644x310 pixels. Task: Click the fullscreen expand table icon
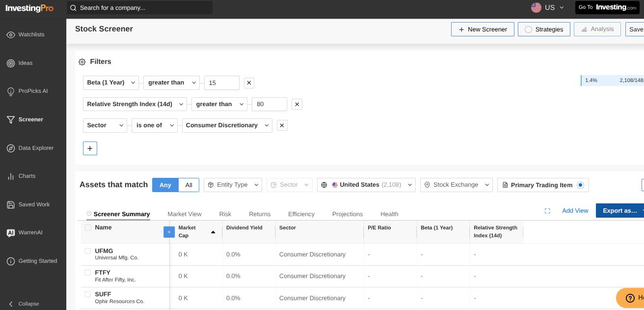point(547,211)
